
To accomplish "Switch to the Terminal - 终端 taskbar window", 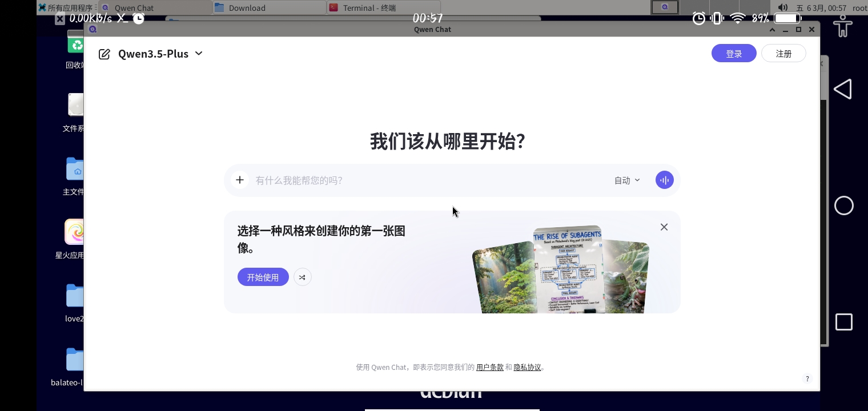I will [x=384, y=8].
